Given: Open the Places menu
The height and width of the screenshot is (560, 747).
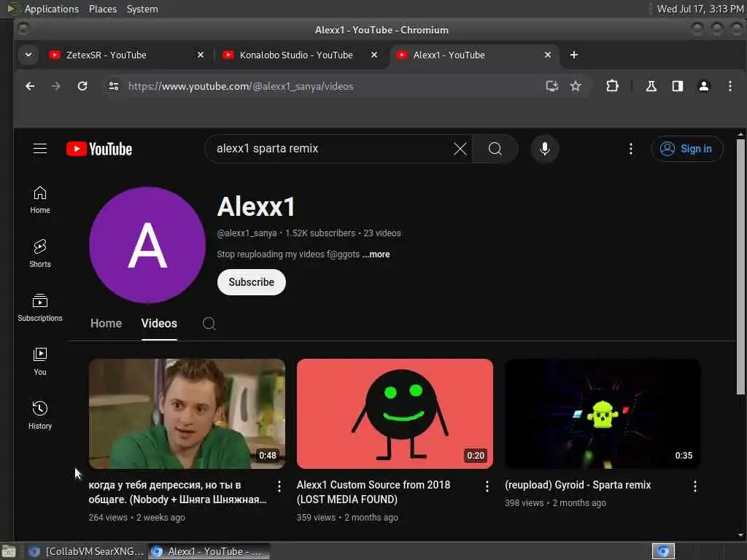Looking at the screenshot, I should (x=103, y=9).
